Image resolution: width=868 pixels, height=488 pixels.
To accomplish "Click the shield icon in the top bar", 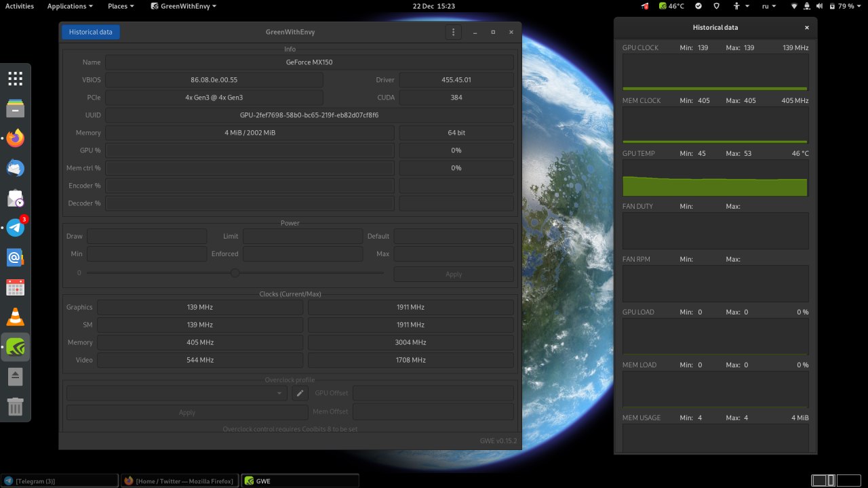I will click(717, 6).
